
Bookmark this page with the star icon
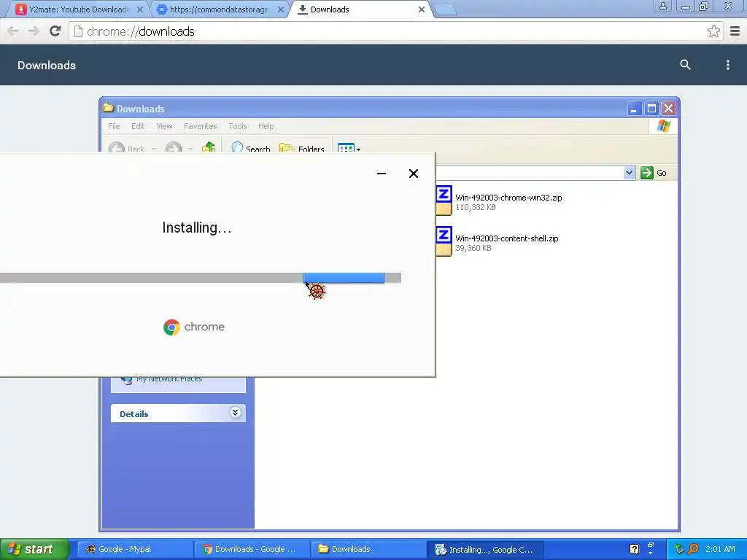[713, 31]
